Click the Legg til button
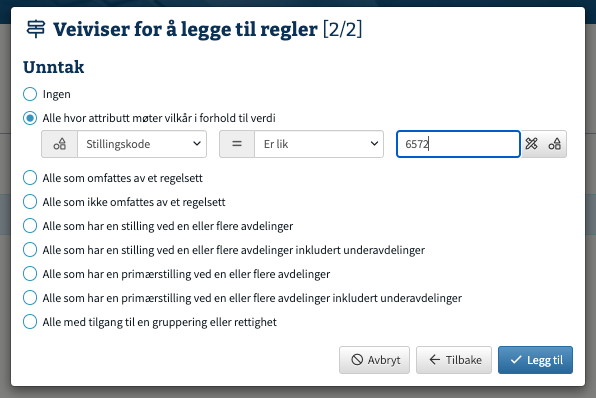This screenshot has height=398, width=596. pyautogui.click(x=535, y=360)
